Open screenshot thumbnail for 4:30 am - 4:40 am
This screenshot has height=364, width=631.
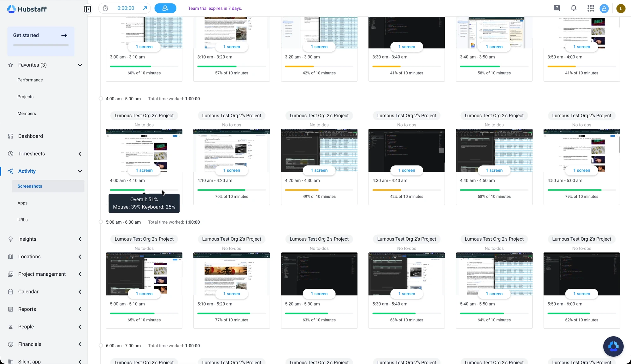[406, 150]
